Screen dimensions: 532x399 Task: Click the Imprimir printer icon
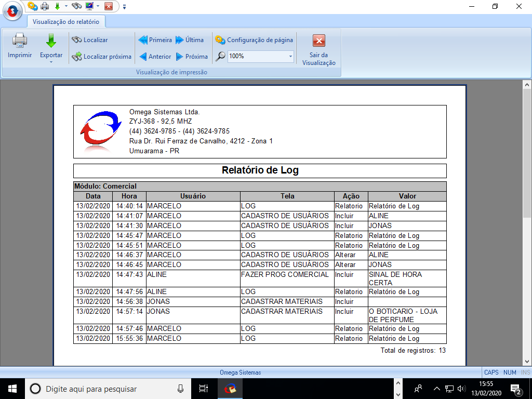coord(20,41)
